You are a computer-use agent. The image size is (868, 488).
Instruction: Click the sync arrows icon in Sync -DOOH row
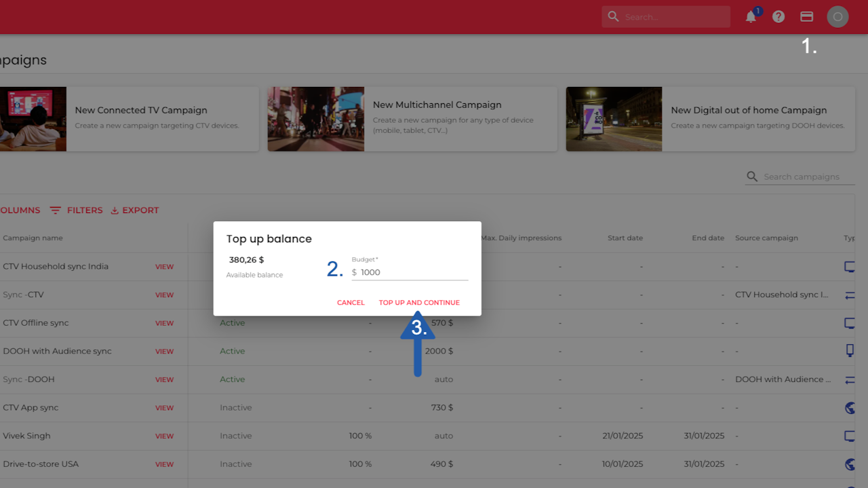(x=850, y=379)
